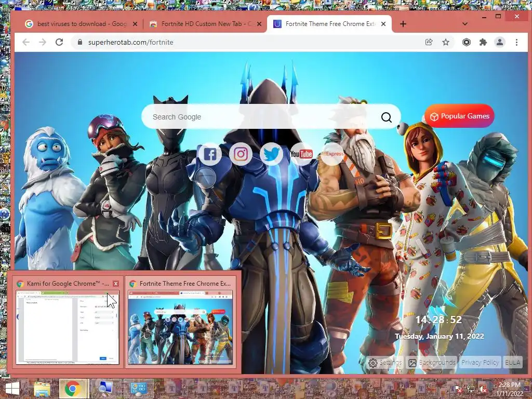This screenshot has width=532, height=399.
Task: Open the Action Center flag icon
Action: pyautogui.click(x=458, y=389)
